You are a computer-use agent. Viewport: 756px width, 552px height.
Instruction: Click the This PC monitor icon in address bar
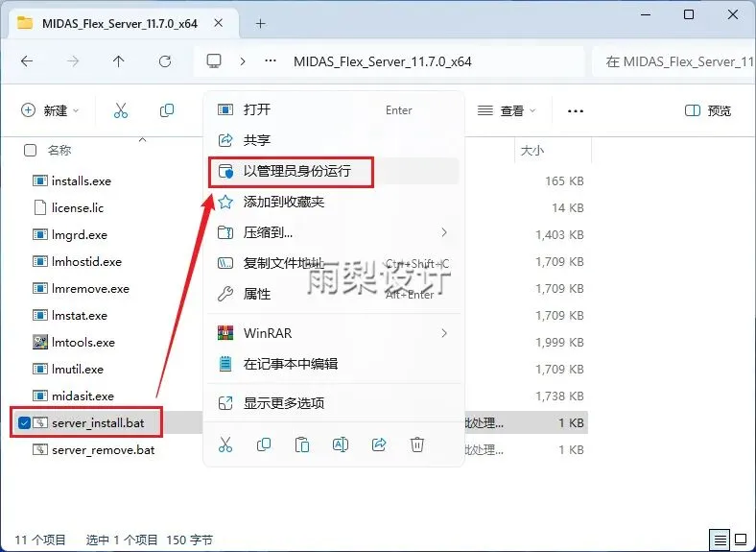coord(214,61)
